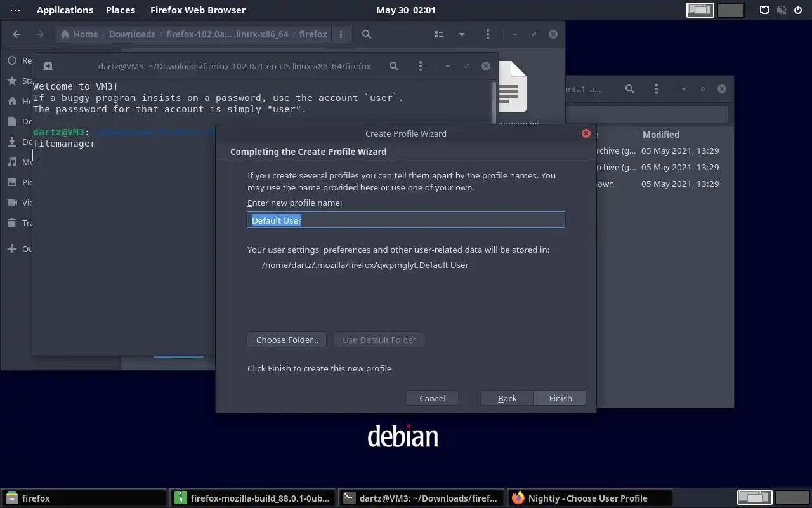Viewport: 812px width, 508px height.
Task: Select first workspace in bottom panel
Action: point(754,498)
